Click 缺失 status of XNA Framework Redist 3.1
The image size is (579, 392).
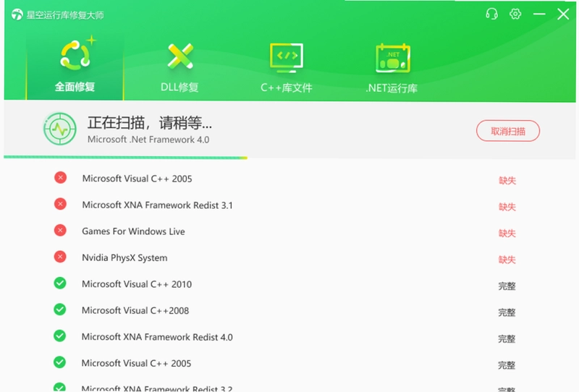point(507,207)
